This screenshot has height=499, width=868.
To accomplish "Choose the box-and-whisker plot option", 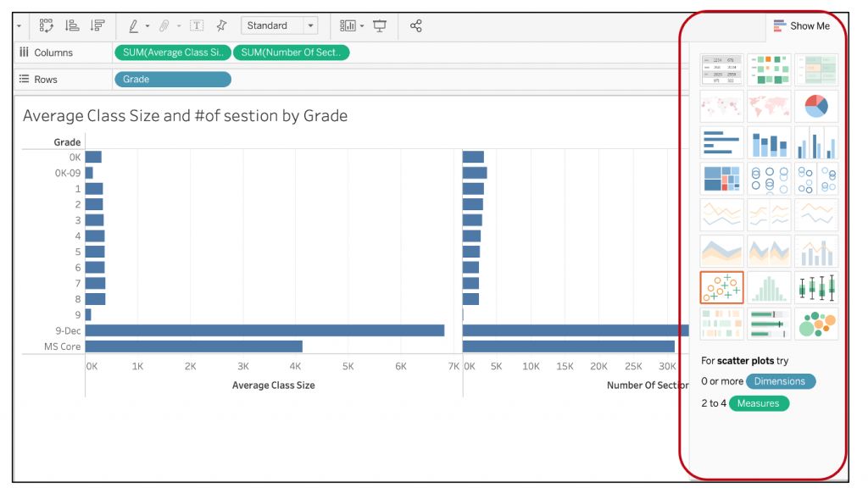I will [816, 287].
